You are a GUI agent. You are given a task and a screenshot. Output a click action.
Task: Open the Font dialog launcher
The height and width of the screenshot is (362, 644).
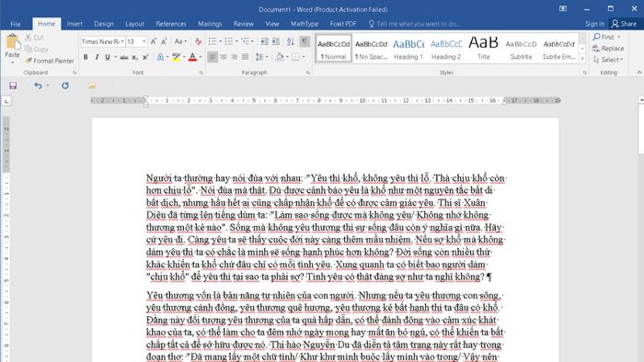[201, 73]
